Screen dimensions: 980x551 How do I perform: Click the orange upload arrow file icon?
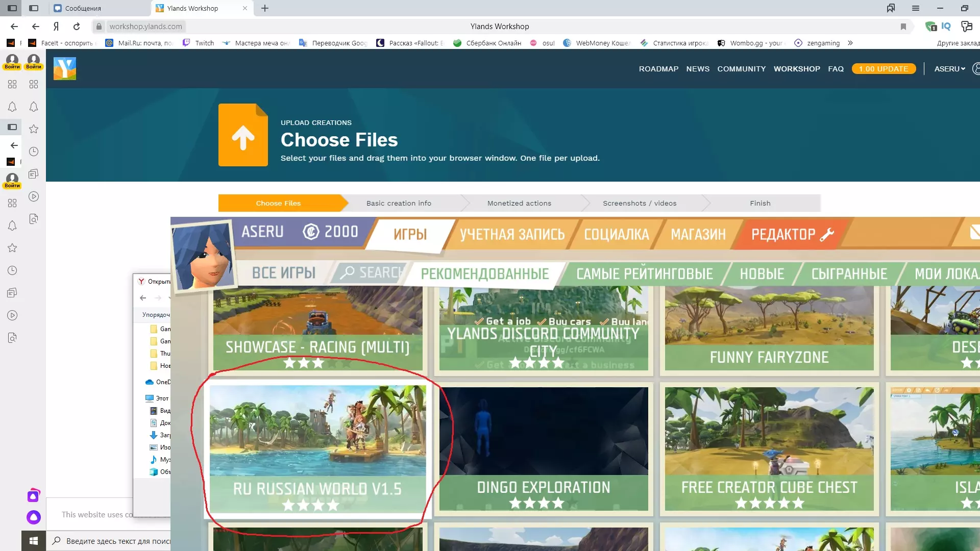(243, 135)
